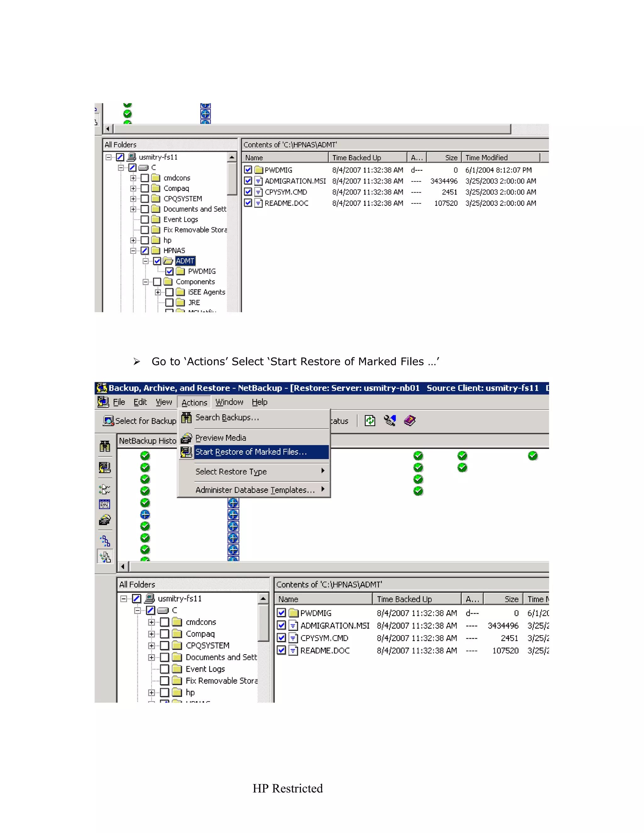
Task: Click the green refresh icon in the toolbar
Action: point(370,421)
